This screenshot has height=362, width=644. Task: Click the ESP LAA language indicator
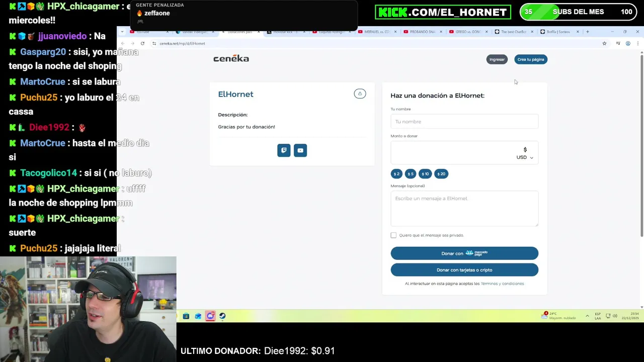pos(598,316)
